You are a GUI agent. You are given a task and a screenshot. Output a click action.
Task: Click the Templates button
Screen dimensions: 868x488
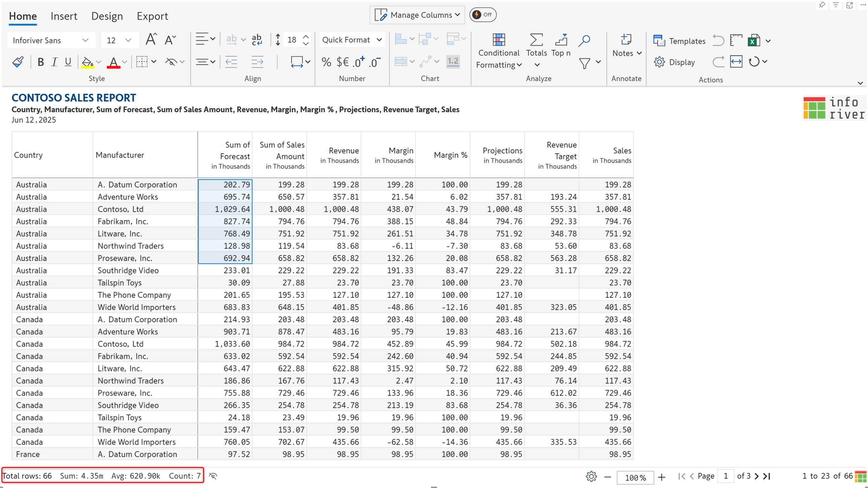679,41
